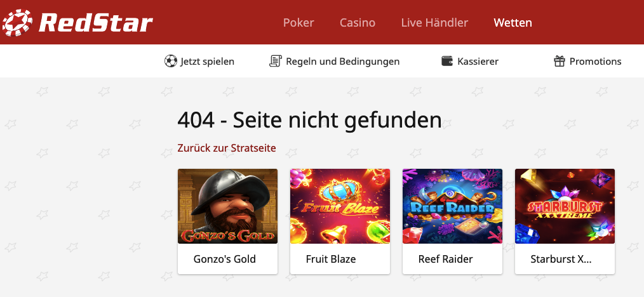Click the wallet icon beside Kassierer
Image resolution: width=644 pixels, height=297 pixels.
[x=447, y=62]
